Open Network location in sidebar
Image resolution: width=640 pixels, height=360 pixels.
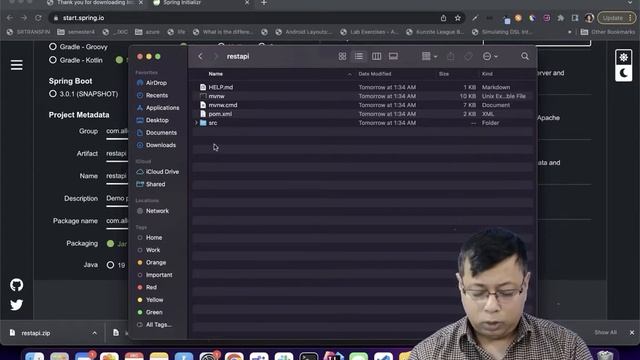(157, 211)
